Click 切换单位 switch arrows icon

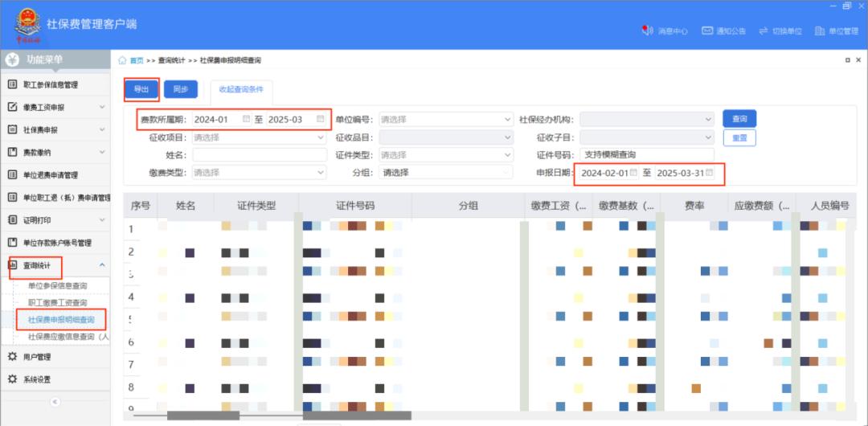pos(764,31)
